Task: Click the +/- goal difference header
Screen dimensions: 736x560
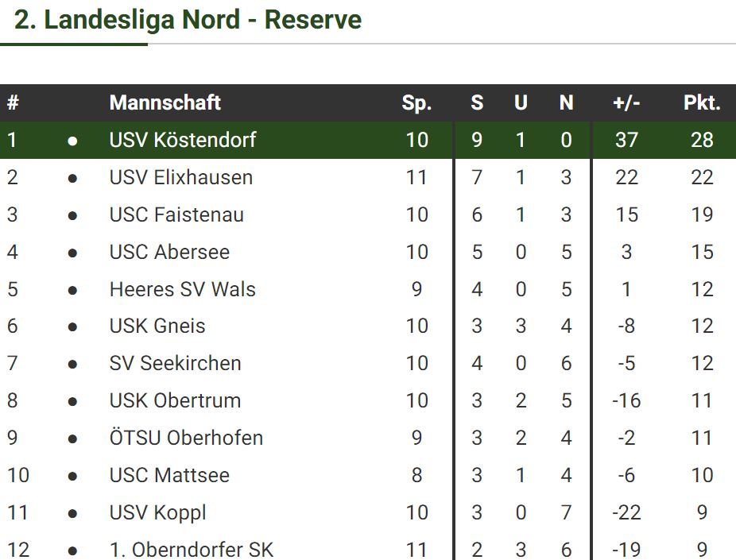Action: click(x=626, y=102)
